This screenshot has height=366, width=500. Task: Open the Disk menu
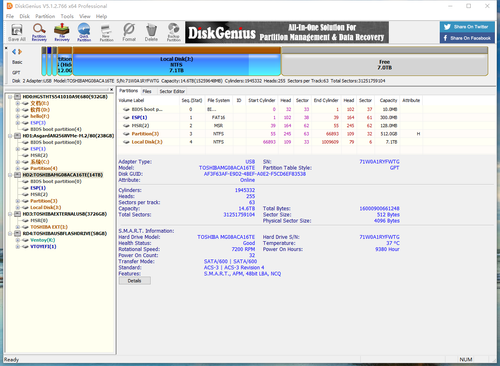(24, 16)
